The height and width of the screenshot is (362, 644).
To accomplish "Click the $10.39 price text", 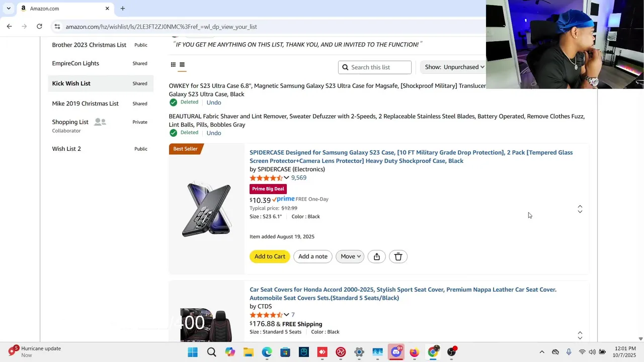I will pyautogui.click(x=260, y=200).
